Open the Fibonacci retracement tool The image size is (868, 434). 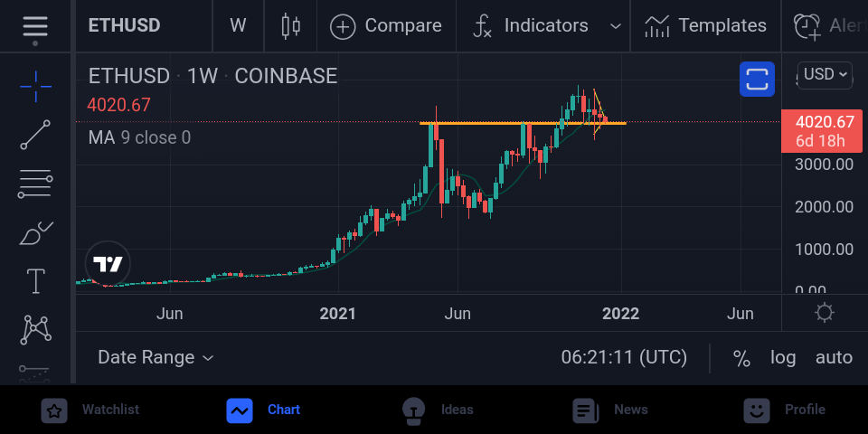(x=35, y=184)
